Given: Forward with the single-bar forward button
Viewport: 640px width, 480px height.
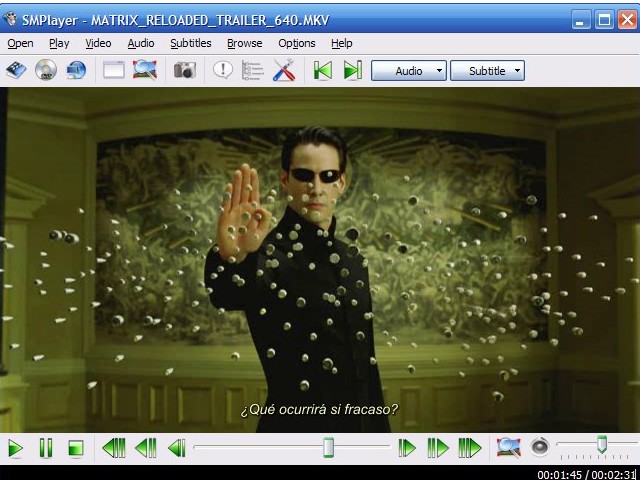Looking at the screenshot, I should [x=407, y=448].
